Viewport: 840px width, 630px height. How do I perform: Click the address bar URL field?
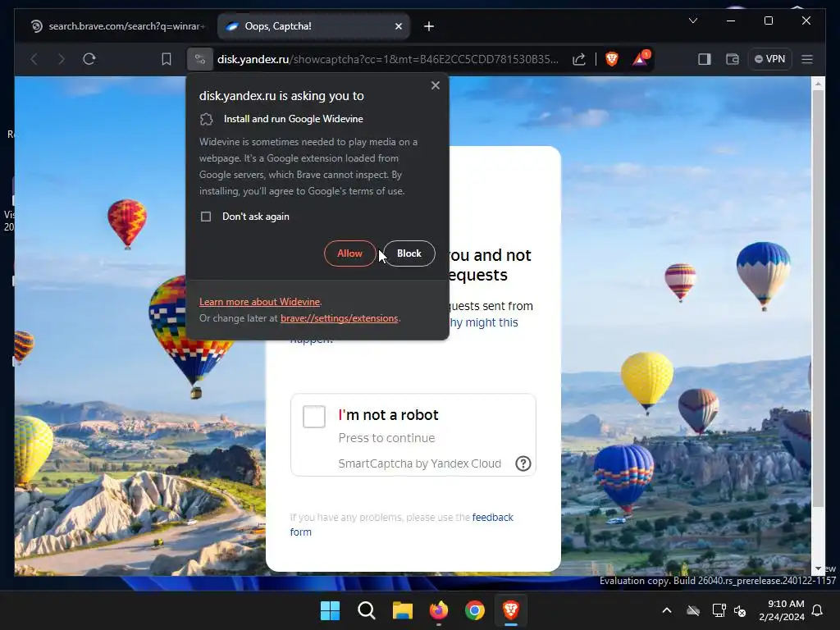388,59
